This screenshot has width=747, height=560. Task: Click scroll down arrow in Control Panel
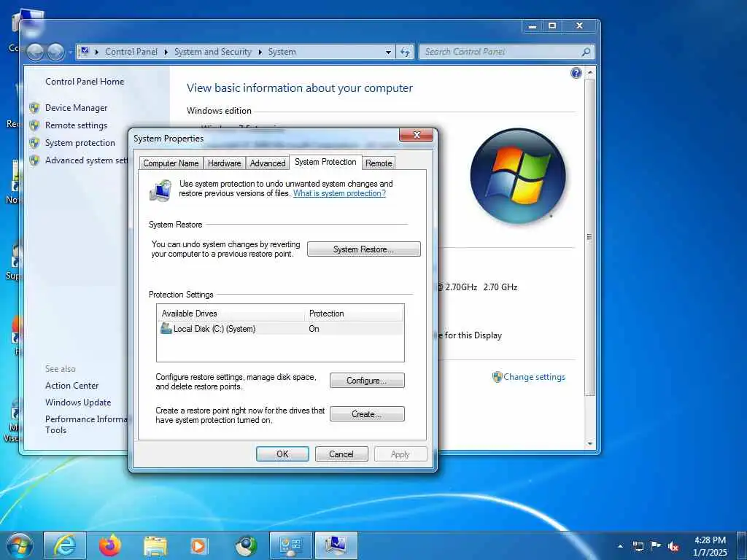[590, 444]
